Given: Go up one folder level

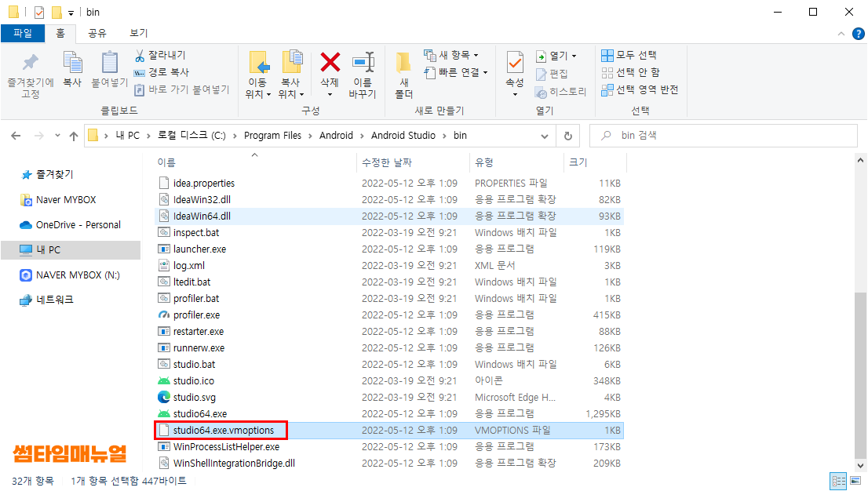Looking at the screenshot, I should [74, 136].
